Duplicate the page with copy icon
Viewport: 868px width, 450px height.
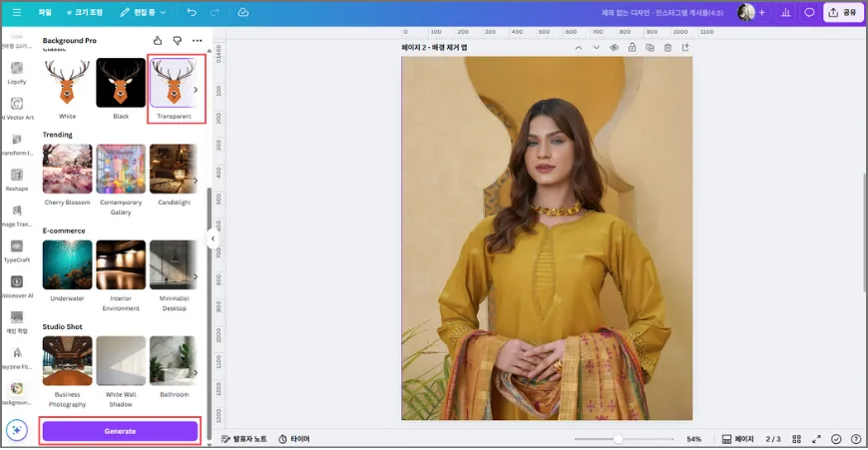[650, 48]
